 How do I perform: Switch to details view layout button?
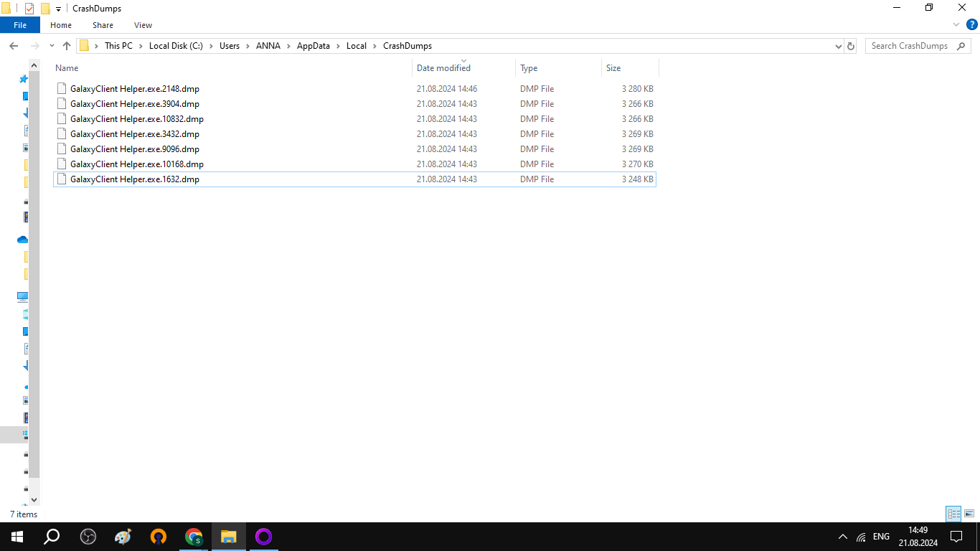tap(953, 514)
